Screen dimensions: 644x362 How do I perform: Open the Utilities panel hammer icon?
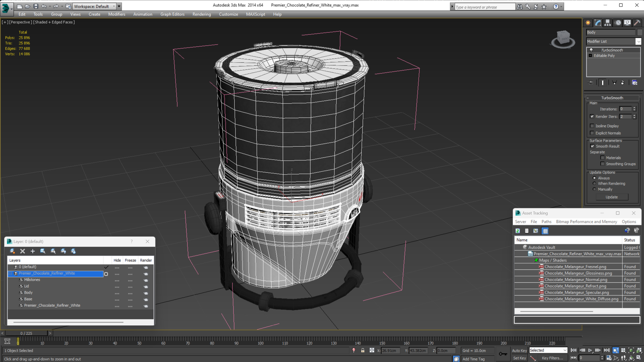637,23
